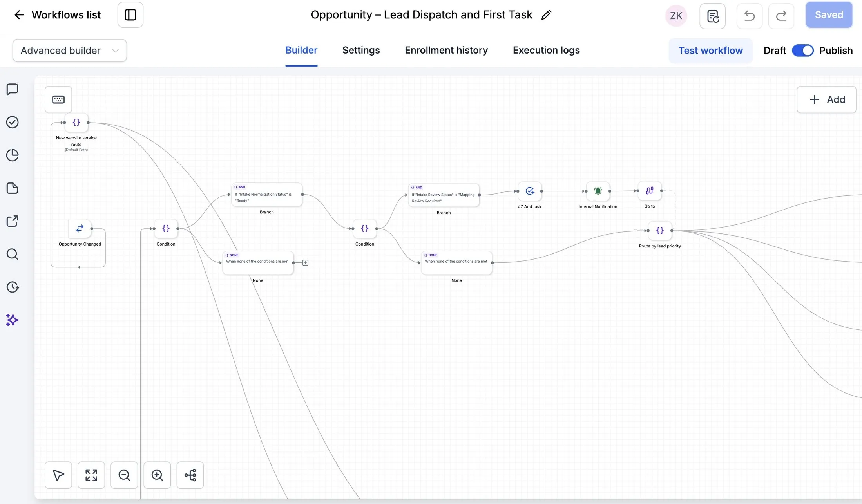Viewport: 862px width, 504px height.
Task: Select the pointer tool on canvas
Action: (58, 475)
